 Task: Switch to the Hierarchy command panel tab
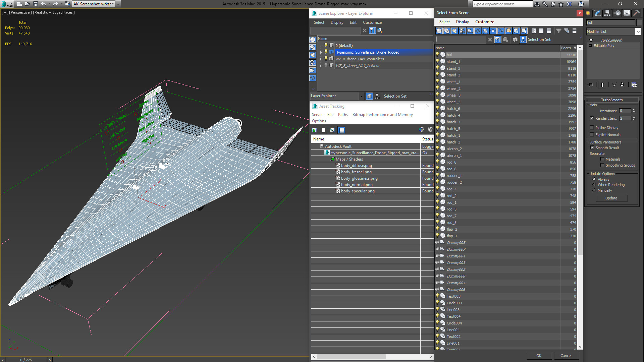tap(607, 13)
